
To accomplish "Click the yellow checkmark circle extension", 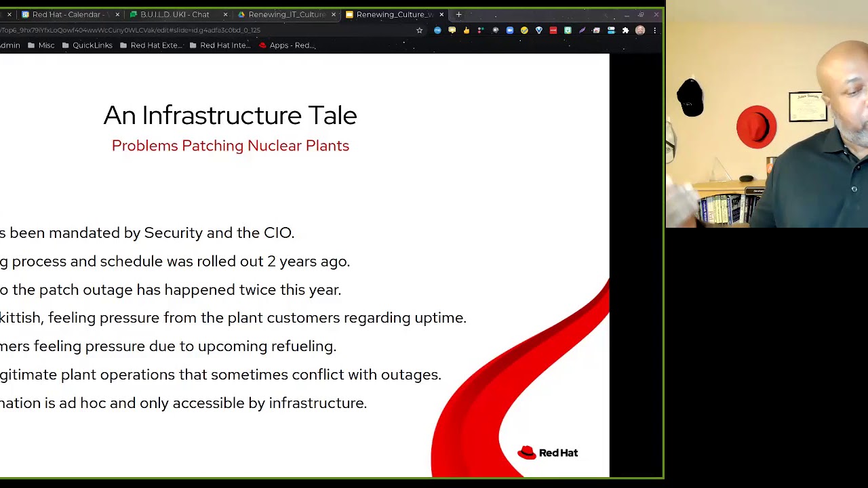I will 524,30.
